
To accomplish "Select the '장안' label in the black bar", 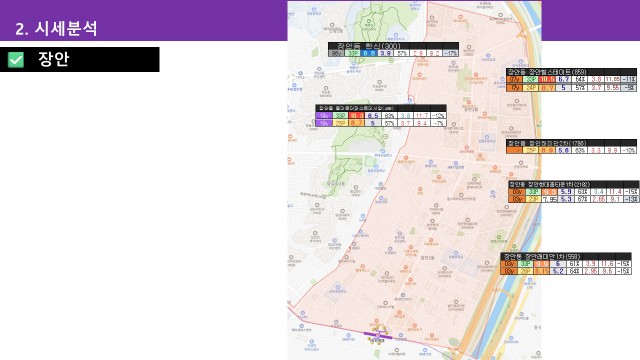I will (x=53, y=59).
